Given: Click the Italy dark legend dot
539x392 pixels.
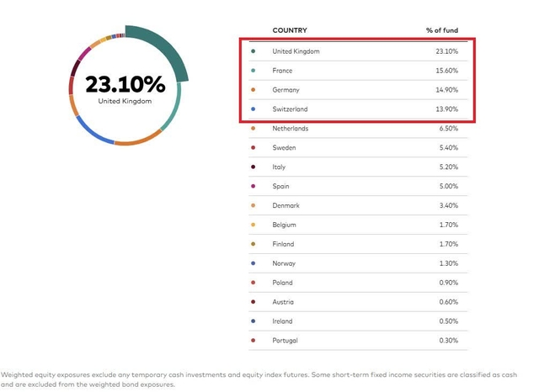Looking at the screenshot, I should click(253, 167).
